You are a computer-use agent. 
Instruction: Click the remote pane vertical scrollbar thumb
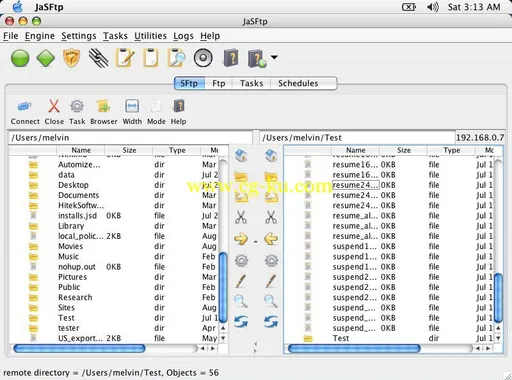(498, 298)
